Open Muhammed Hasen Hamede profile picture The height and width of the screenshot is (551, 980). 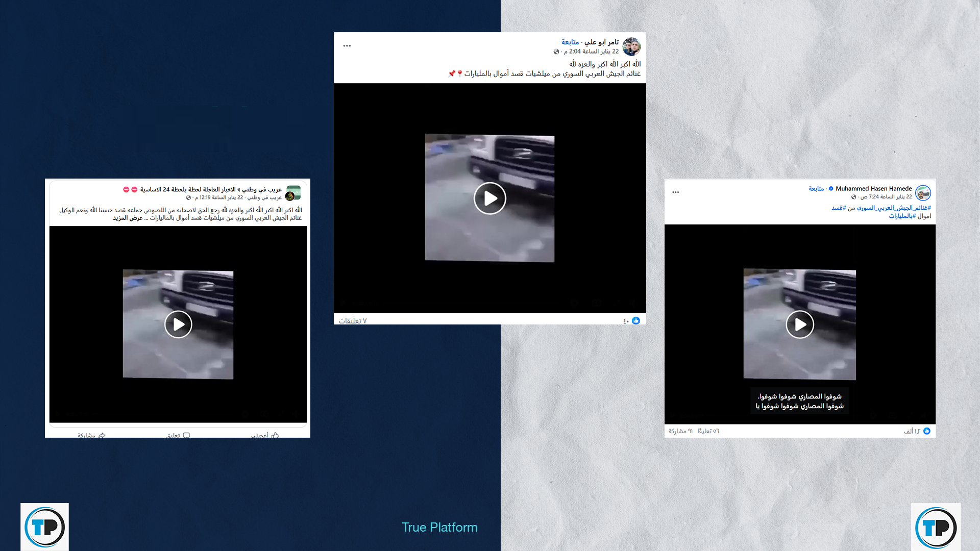click(x=923, y=193)
